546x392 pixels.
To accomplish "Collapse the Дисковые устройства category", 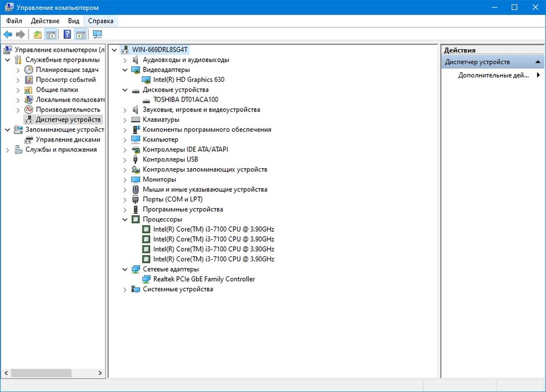I will pos(124,90).
